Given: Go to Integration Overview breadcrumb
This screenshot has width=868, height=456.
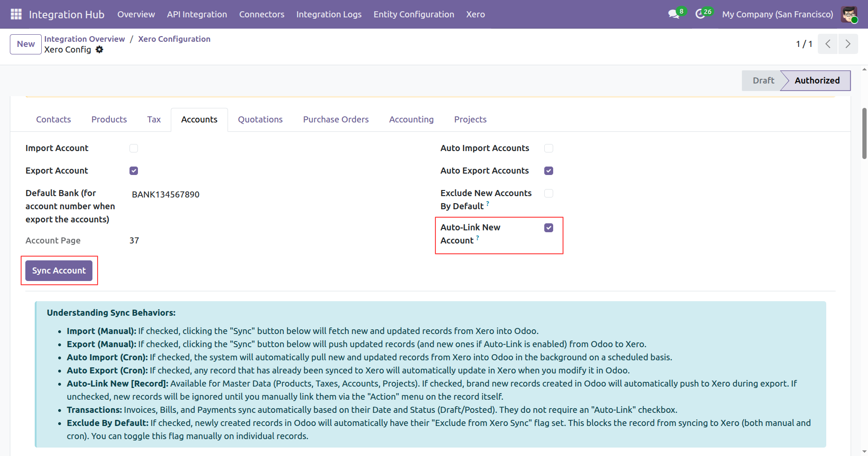Looking at the screenshot, I should 84,39.
